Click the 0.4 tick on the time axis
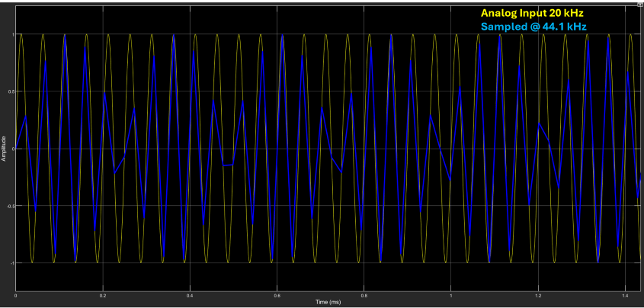The image size is (644, 308). coord(190,295)
